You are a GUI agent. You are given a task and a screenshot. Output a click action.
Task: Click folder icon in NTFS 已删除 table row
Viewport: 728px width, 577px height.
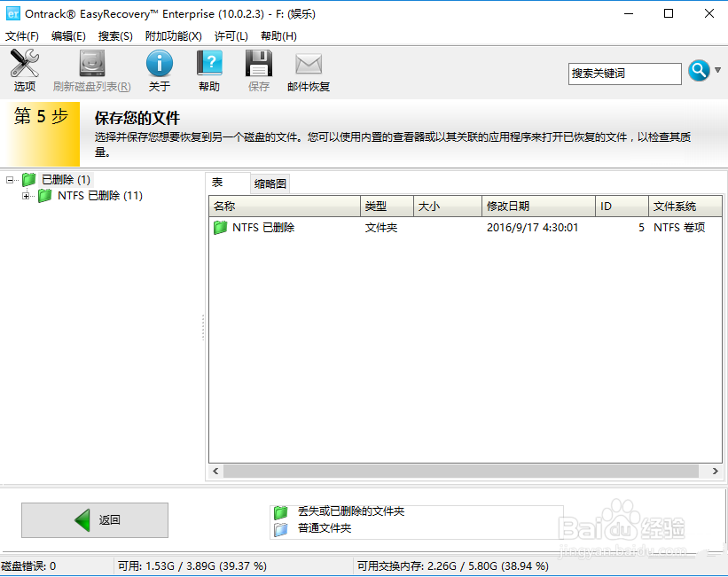click(221, 228)
